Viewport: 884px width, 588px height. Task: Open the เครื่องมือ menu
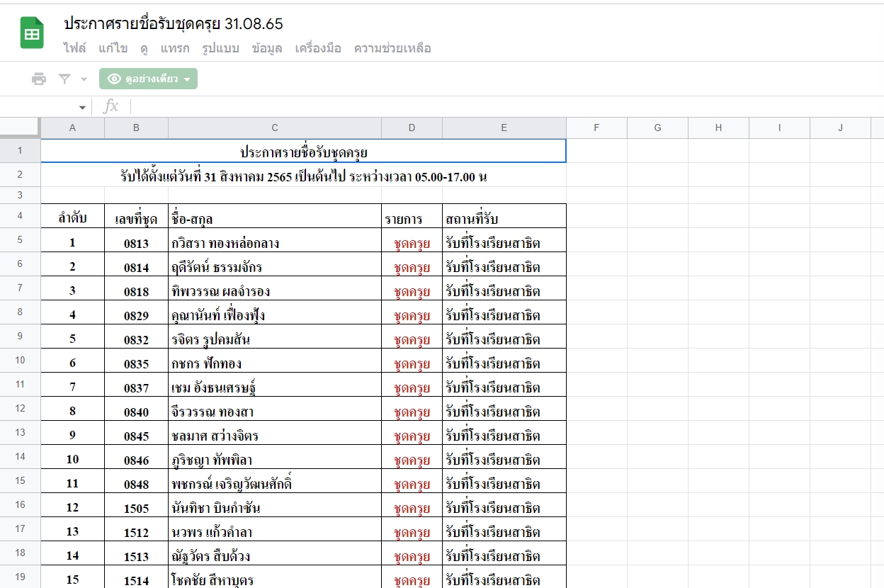pos(318,49)
